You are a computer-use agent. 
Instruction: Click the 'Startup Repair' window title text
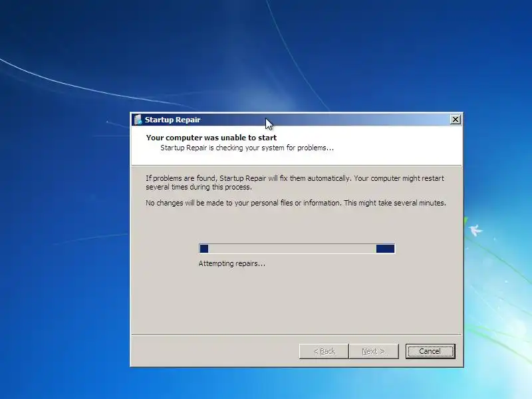(x=172, y=120)
